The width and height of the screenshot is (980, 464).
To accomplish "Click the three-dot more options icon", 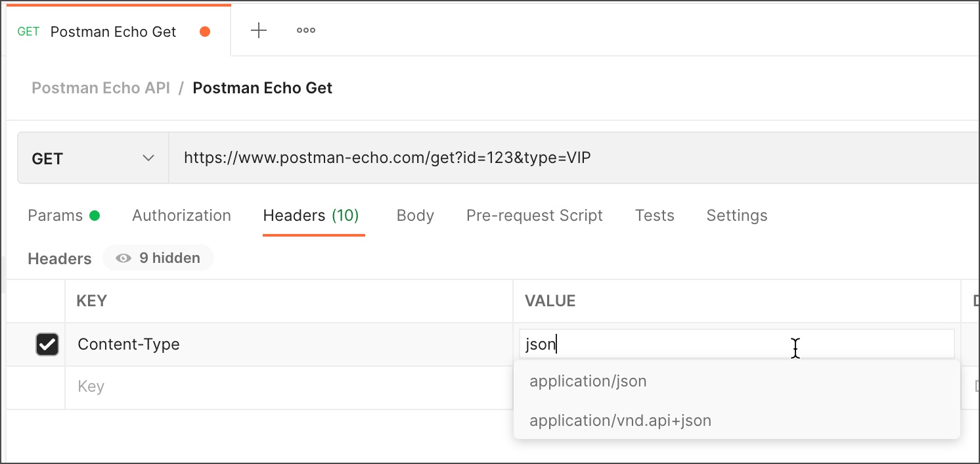I will [305, 30].
